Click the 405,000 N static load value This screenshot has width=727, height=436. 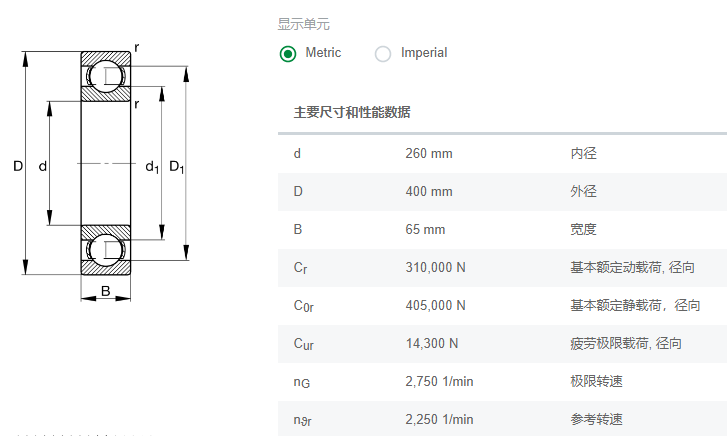pyautogui.click(x=435, y=306)
